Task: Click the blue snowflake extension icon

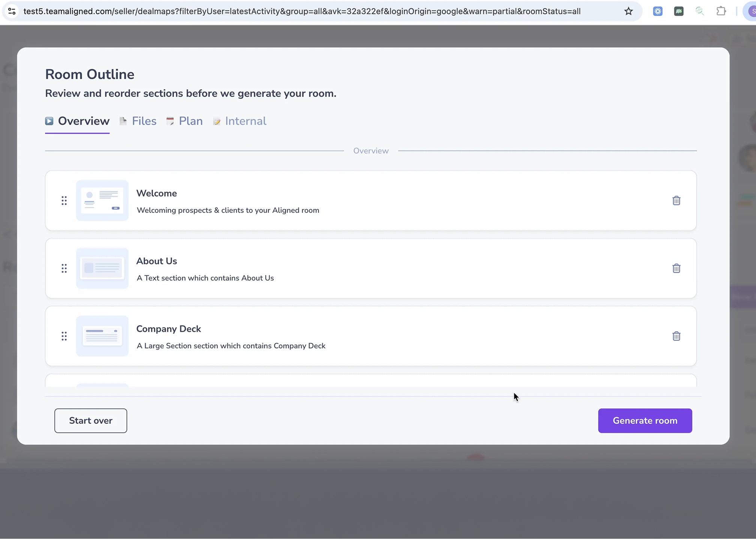Action: [x=657, y=11]
